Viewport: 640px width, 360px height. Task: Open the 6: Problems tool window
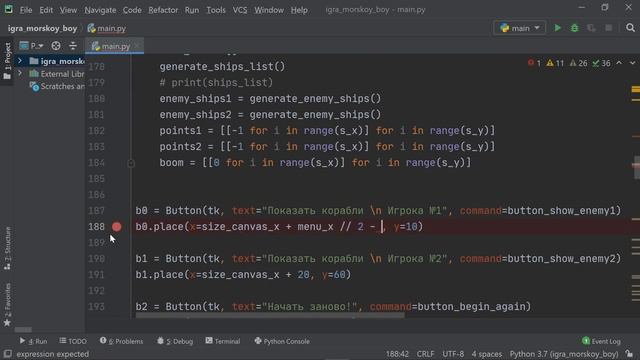point(122,341)
